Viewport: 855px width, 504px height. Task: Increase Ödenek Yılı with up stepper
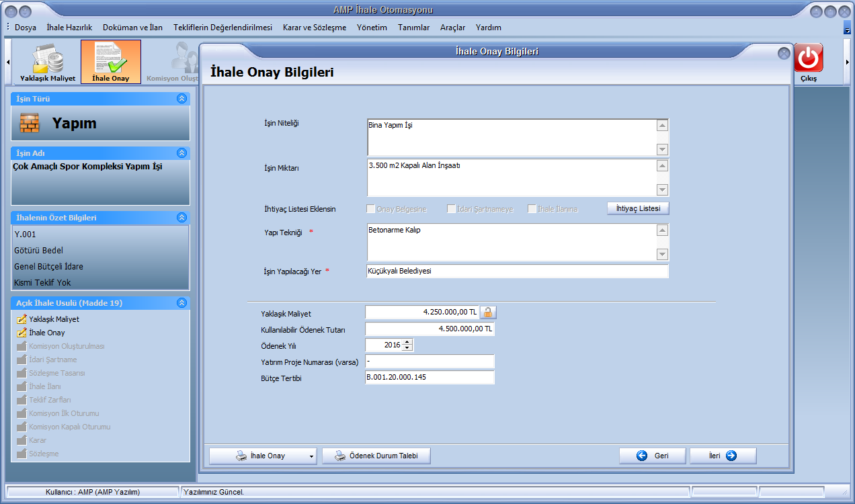(407, 342)
